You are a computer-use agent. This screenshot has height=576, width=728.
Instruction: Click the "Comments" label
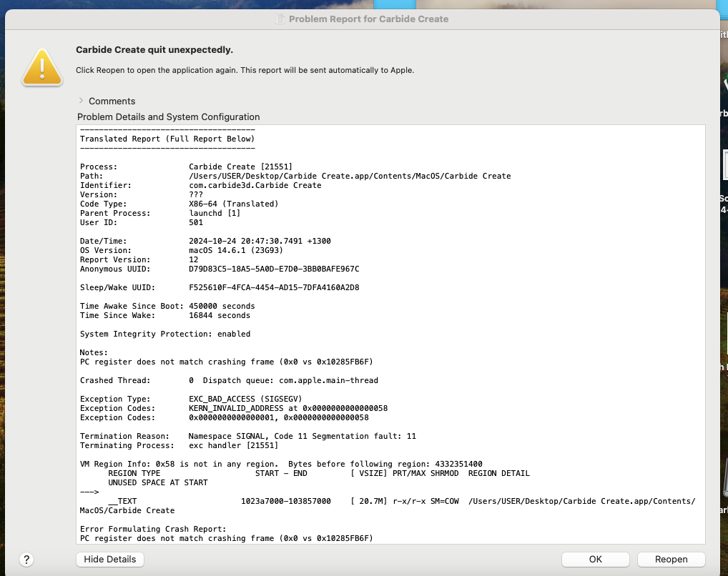point(112,101)
